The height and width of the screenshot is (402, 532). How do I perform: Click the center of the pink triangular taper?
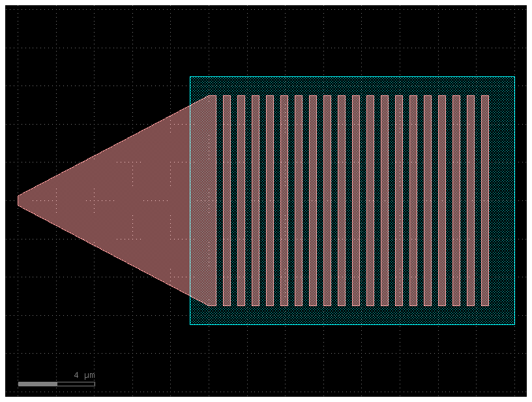[x=130, y=200]
